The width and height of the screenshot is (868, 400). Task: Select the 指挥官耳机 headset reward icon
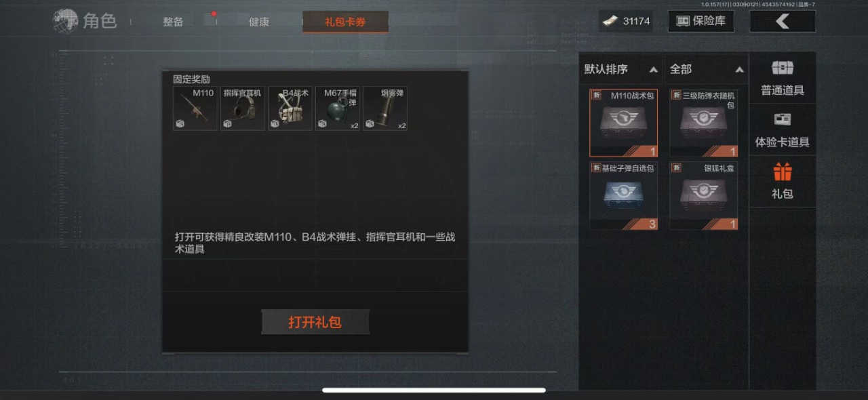[x=243, y=108]
